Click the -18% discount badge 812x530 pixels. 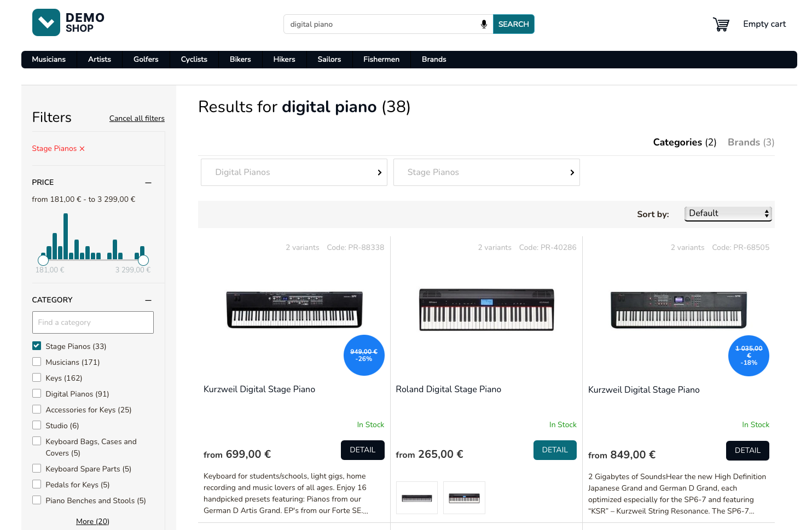click(749, 356)
